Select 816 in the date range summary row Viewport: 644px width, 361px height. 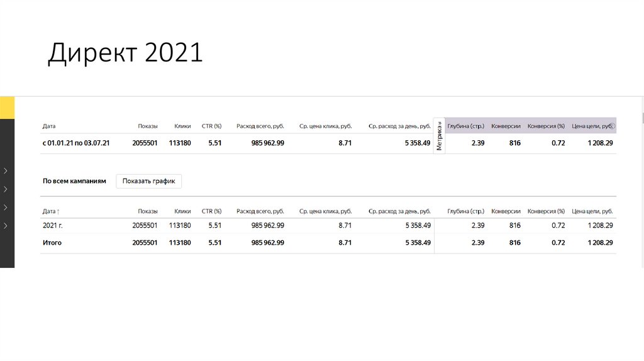coord(515,143)
